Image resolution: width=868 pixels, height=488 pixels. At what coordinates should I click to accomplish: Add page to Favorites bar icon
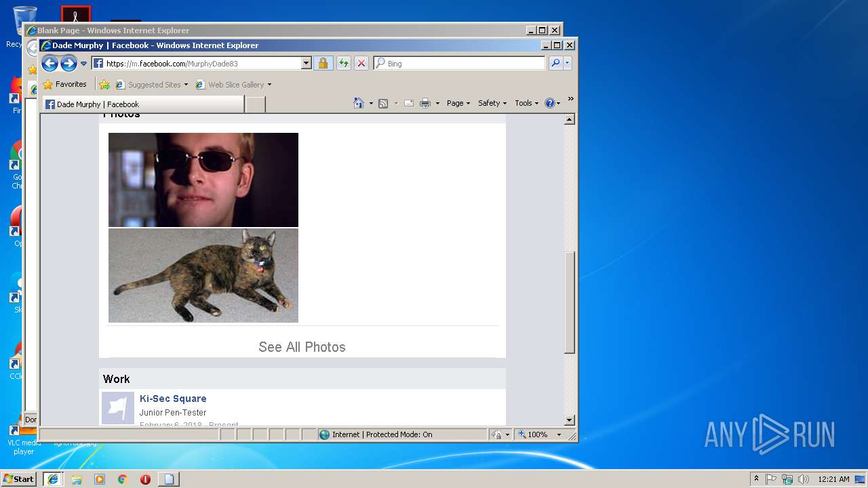(x=104, y=85)
